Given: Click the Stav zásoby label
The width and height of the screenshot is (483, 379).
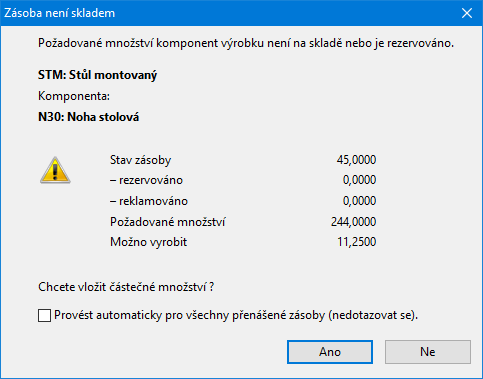Looking at the screenshot, I should (140, 160).
